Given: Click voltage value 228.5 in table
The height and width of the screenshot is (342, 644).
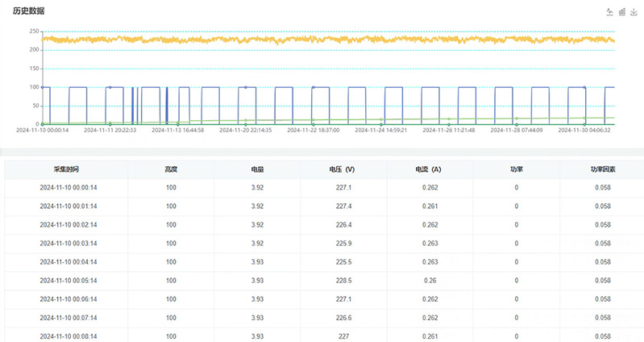Looking at the screenshot, I should [x=343, y=281].
